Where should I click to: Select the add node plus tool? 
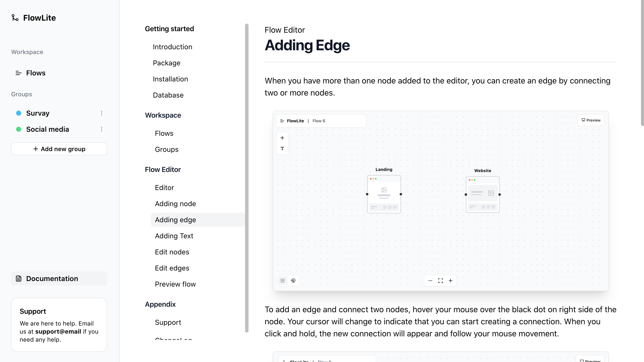click(282, 138)
